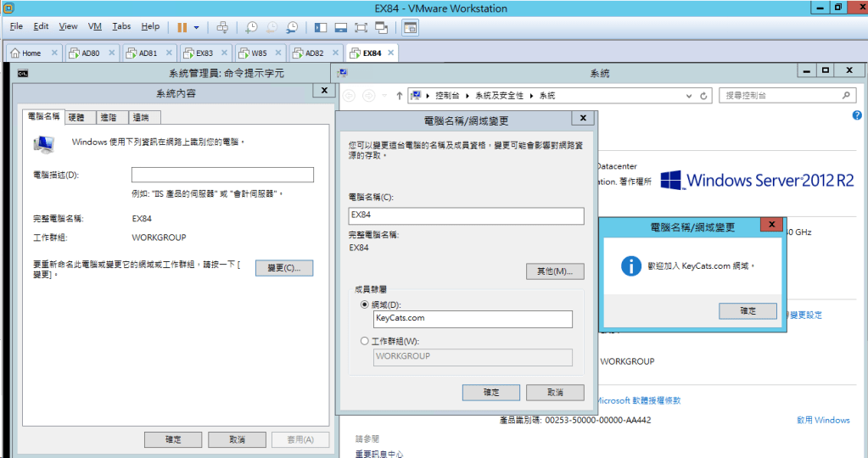Open the power options dropdown arrow

click(x=197, y=27)
